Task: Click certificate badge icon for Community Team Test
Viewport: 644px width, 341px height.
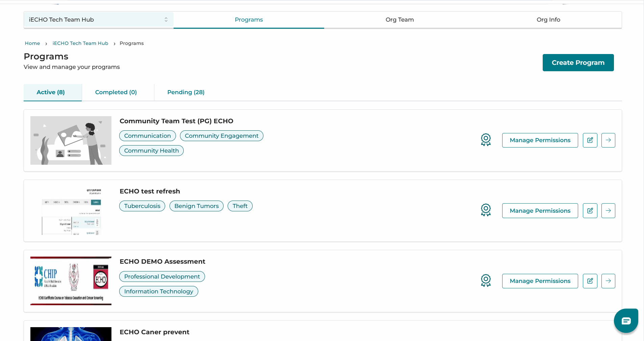Action: [486, 140]
